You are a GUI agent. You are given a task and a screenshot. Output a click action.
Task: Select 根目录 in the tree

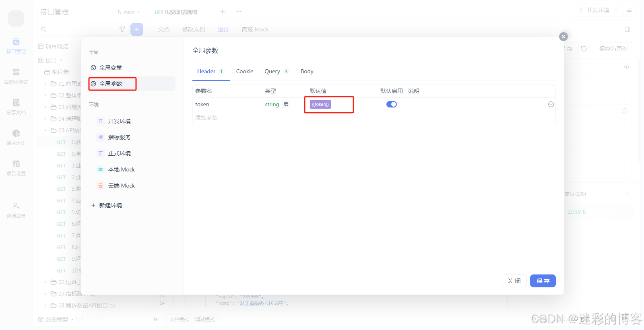[x=57, y=72]
